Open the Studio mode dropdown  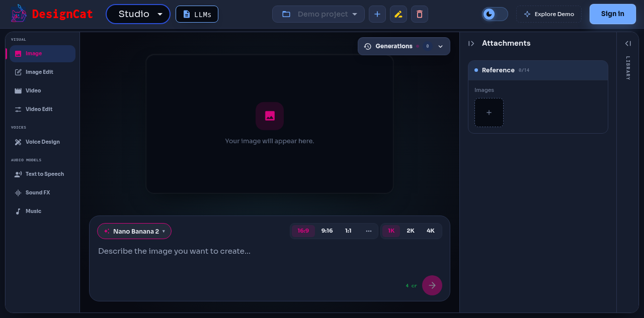pos(138,14)
